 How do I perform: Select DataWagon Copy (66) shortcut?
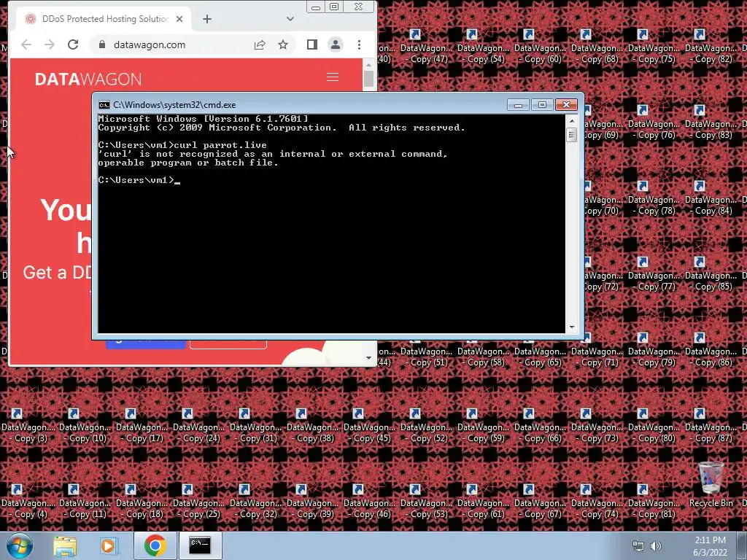(x=541, y=425)
